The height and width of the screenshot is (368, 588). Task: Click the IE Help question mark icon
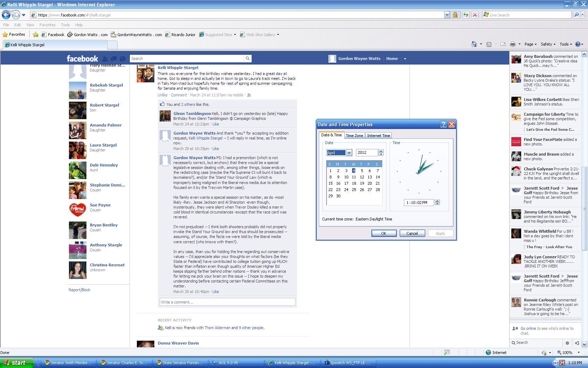[x=578, y=44]
